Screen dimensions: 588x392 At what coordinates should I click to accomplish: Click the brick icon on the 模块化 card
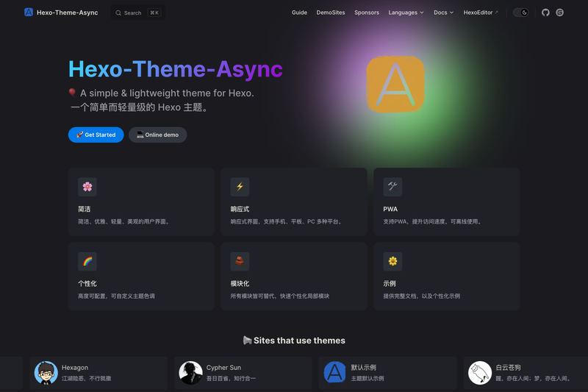[240, 262]
